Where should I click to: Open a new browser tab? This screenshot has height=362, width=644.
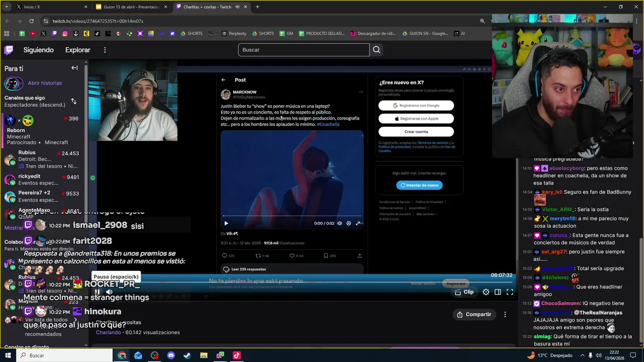[x=257, y=7]
